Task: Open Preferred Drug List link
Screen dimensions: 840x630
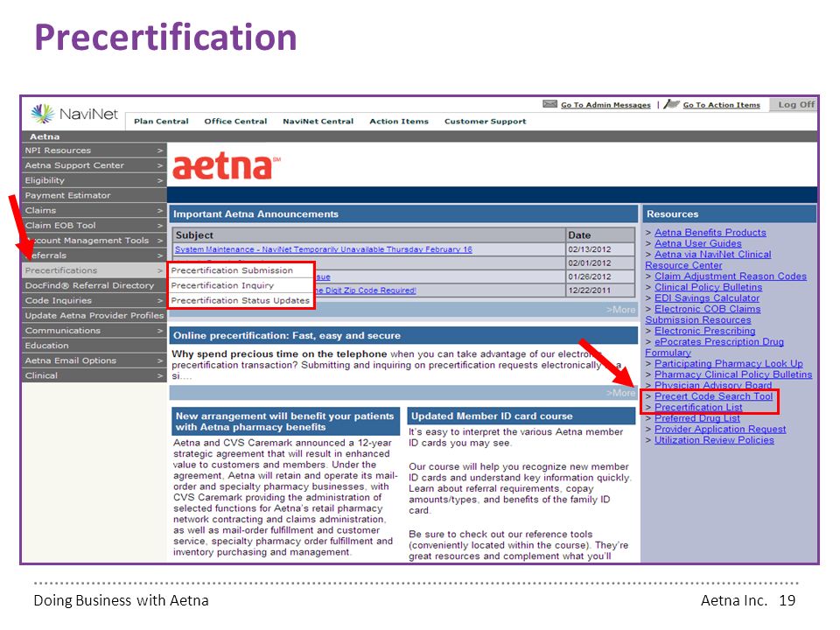Action: (x=697, y=418)
